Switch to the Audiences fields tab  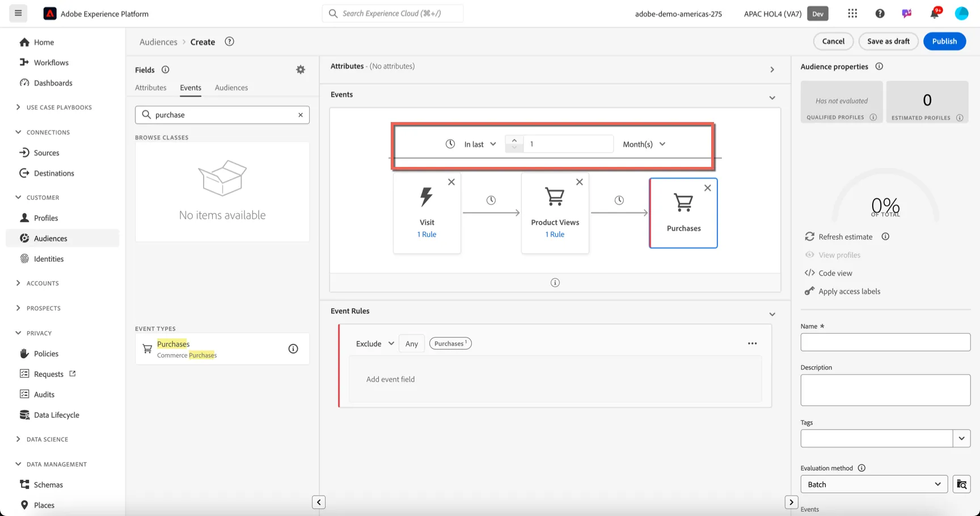coord(231,87)
